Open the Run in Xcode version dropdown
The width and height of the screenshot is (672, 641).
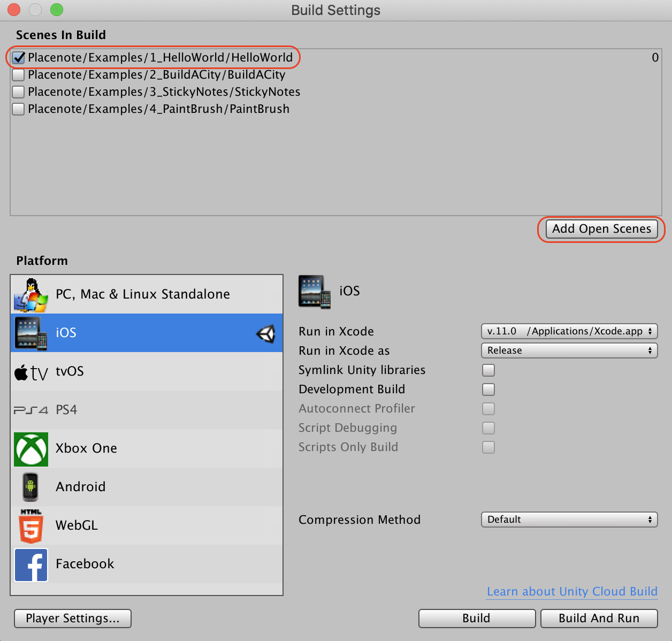tap(569, 331)
